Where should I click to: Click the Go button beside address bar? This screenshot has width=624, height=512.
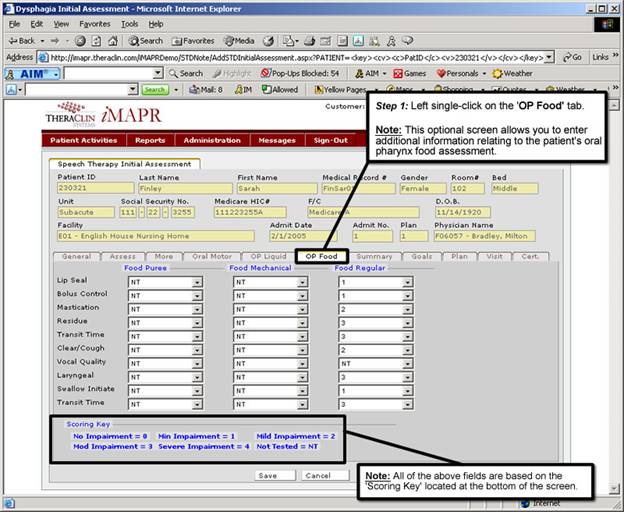(572, 57)
